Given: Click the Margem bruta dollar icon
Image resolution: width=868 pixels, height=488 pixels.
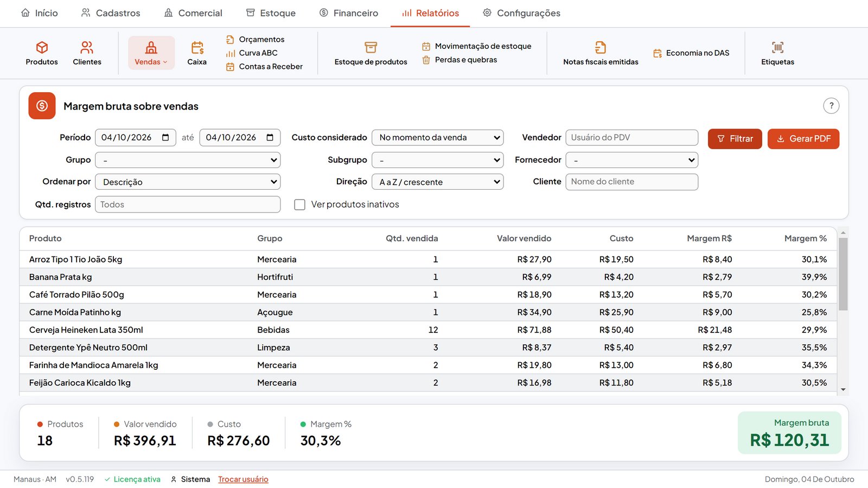Looking at the screenshot, I should (x=42, y=106).
